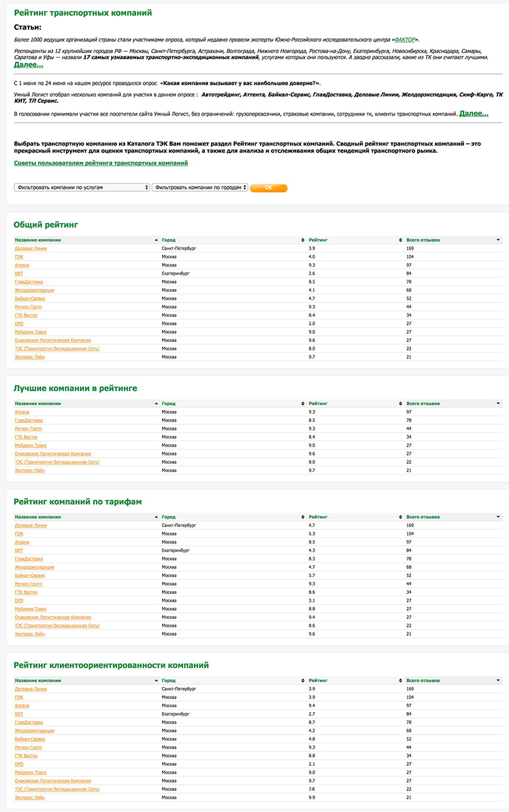
Task: Click Рейтинг sort arrows in клиентоориентированности table
Action: tap(400, 681)
